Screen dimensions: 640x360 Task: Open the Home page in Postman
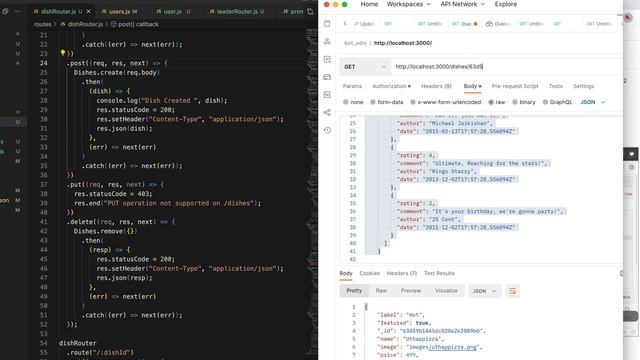click(369, 4)
